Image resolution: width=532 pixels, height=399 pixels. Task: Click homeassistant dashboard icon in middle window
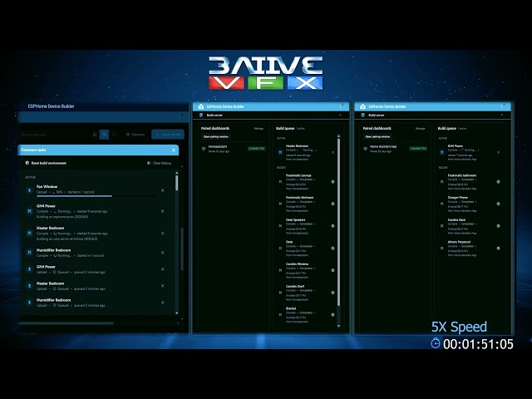(x=204, y=149)
